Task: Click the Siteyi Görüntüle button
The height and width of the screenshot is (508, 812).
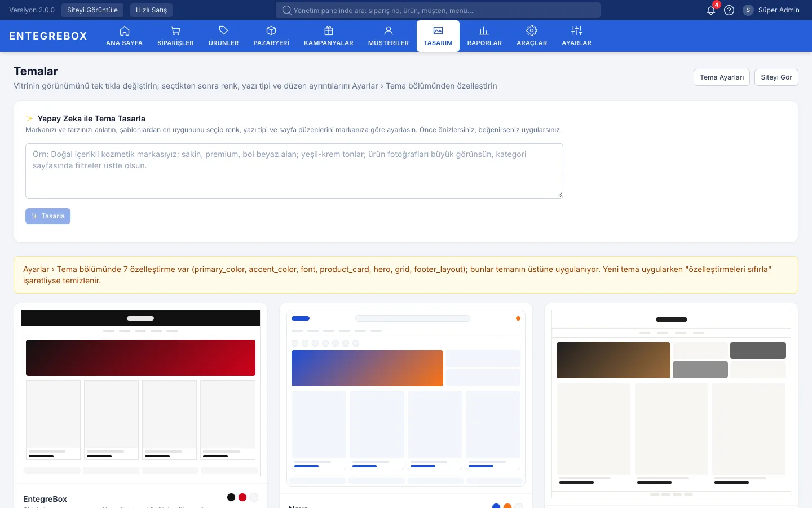Action: (x=92, y=10)
